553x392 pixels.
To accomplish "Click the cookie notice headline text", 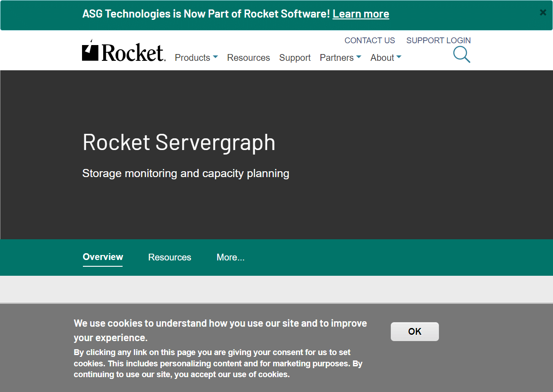I will [220, 330].
